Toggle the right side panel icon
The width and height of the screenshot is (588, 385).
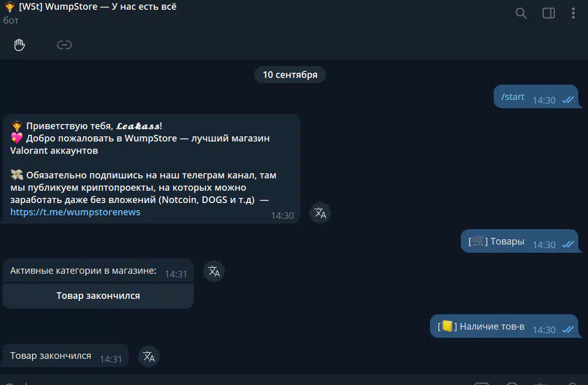pyautogui.click(x=548, y=13)
